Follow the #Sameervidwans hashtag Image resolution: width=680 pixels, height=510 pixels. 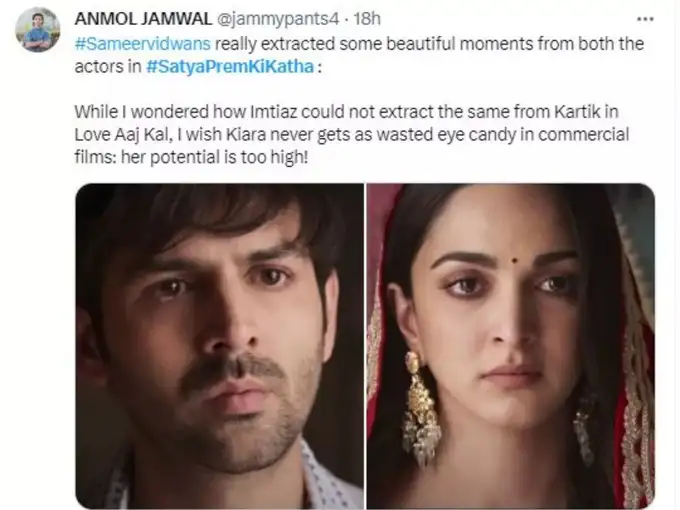tap(143, 44)
